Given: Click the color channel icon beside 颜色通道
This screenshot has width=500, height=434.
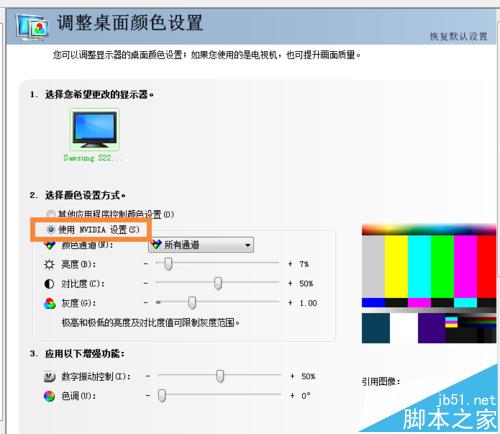Looking at the screenshot, I should tap(49, 246).
